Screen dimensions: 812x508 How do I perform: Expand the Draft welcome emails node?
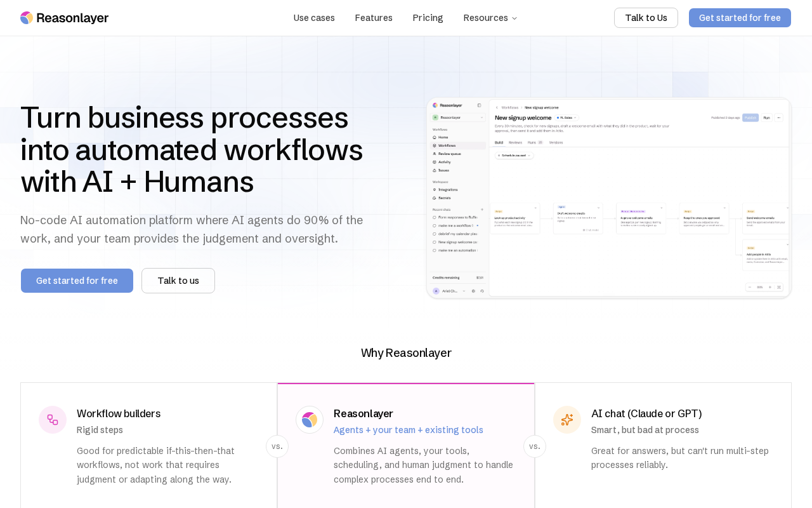point(599,207)
